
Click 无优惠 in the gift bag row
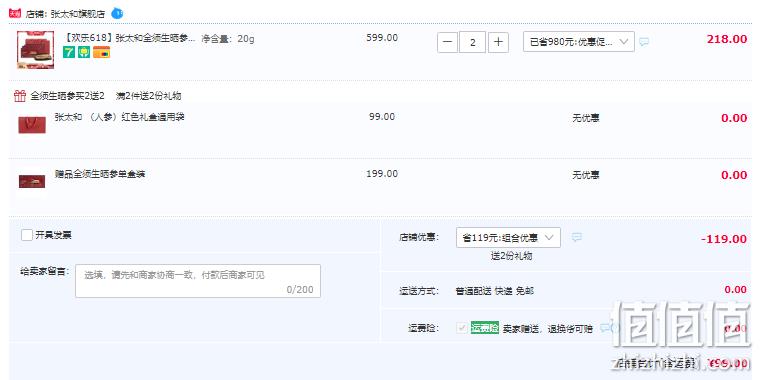coord(586,118)
